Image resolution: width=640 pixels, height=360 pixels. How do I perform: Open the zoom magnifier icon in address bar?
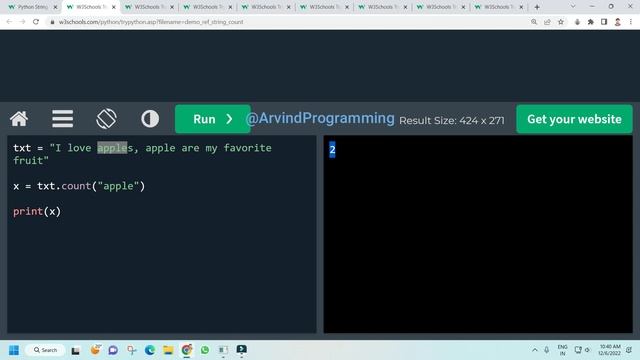coord(534,22)
